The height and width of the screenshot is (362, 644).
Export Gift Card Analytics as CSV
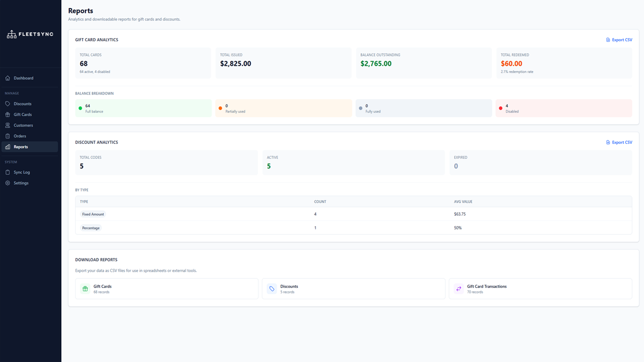(619, 40)
